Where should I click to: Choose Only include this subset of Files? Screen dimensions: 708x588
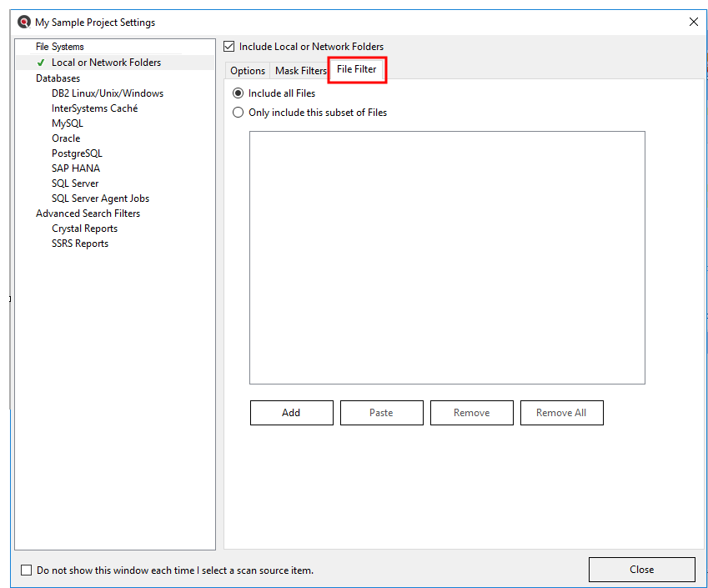(x=239, y=113)
